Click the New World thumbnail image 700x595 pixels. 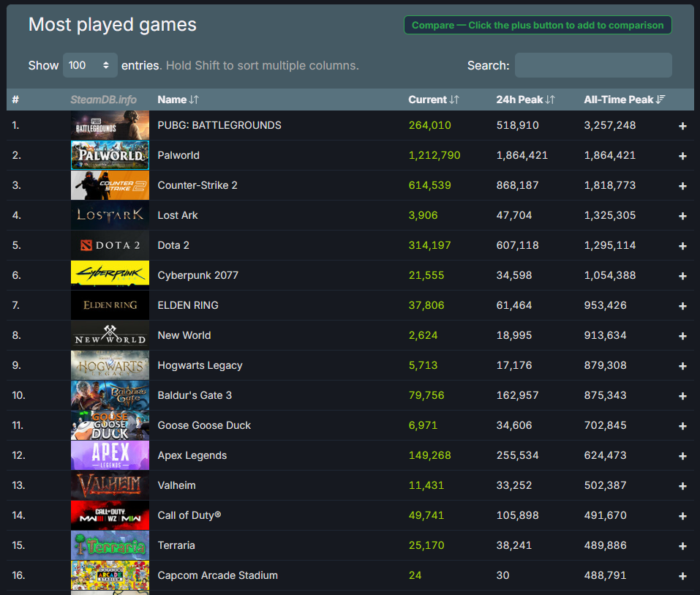click(110, 335)
